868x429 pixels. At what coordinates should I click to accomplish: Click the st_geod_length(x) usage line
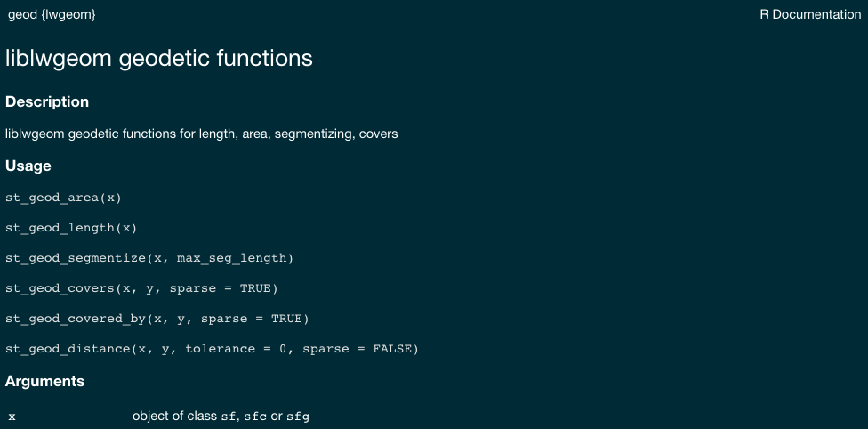71,228
